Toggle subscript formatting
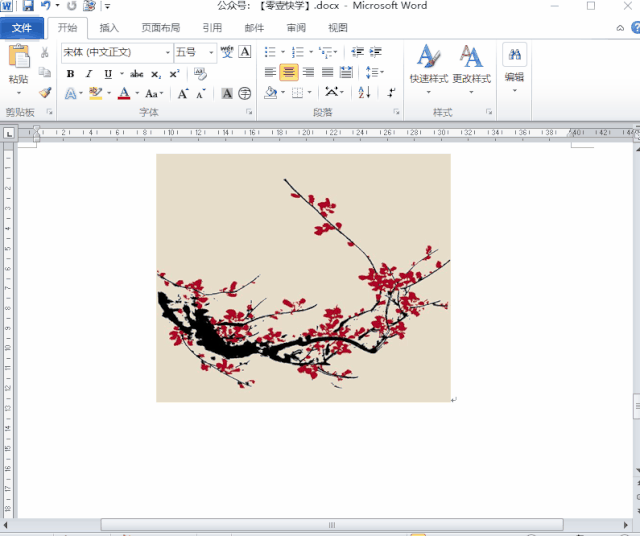Viewport: 640px width, 536px height. (156, 74)
